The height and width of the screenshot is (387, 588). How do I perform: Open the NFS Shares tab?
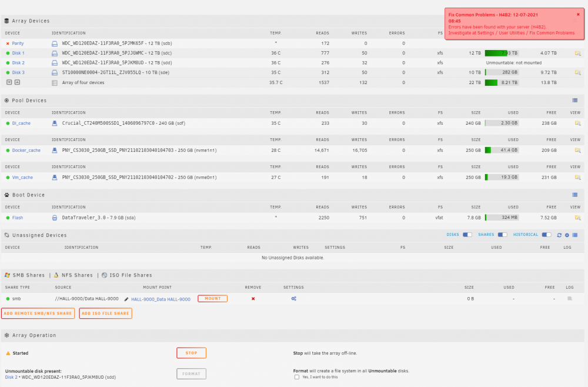pyautogui.click(x=73, y=275)
